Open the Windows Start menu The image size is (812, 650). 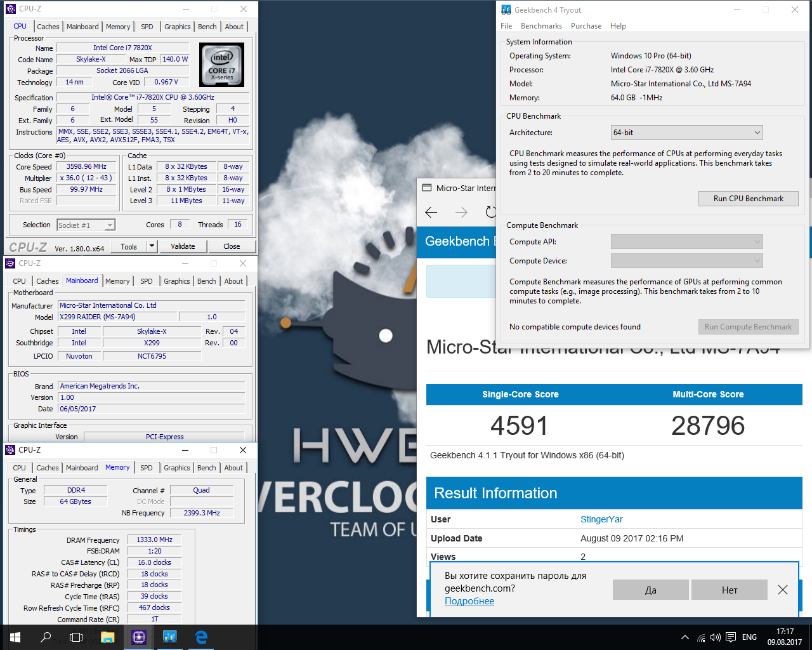[x=15, y=637]
